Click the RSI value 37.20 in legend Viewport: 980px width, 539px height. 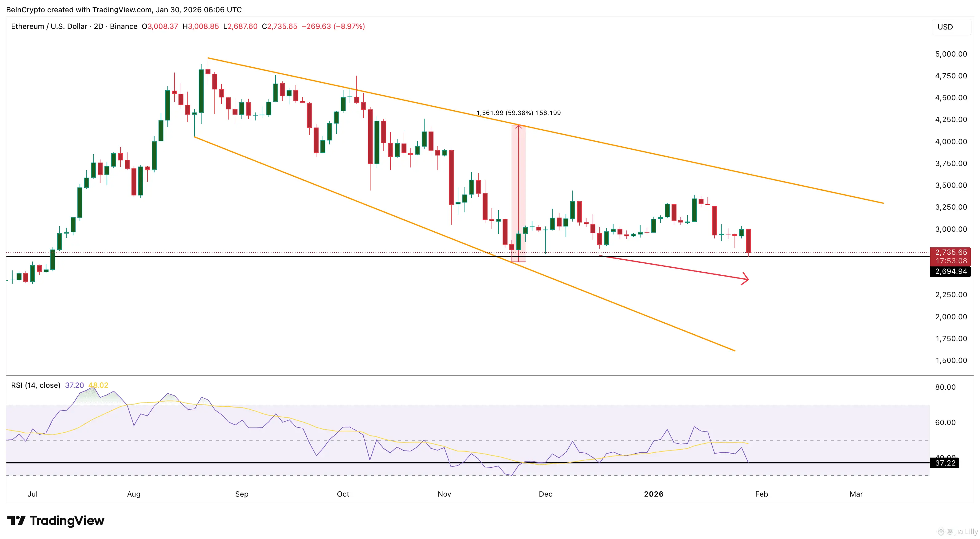(x=74, y=385)
